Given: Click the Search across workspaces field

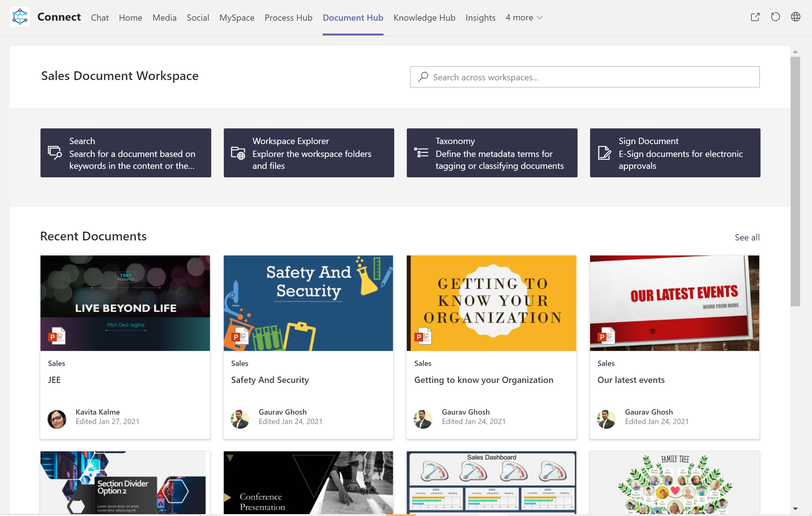Looking at the screenshot, I should click(x=584, y=77).
